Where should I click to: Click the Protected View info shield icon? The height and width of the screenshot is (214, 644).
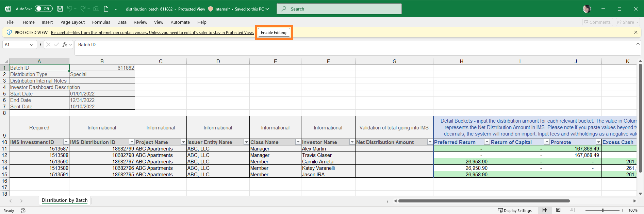tap(9, 32)
